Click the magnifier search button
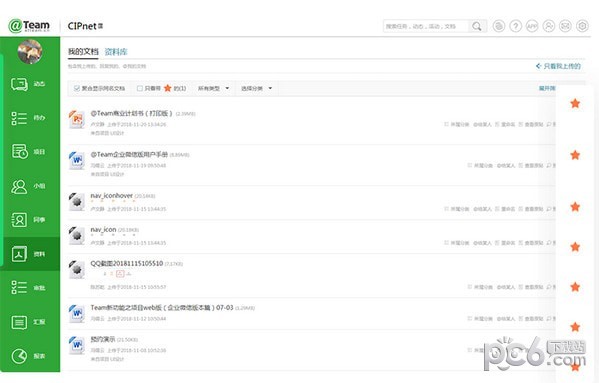 pos(477,26)
